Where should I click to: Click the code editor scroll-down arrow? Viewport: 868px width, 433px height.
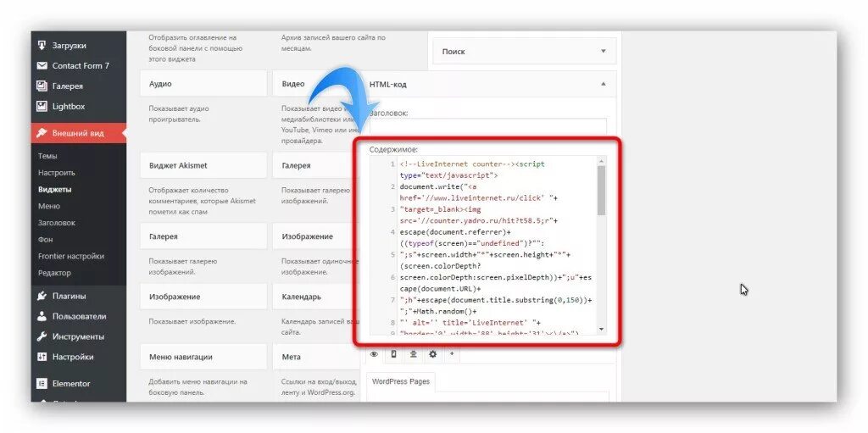[602, 329]
